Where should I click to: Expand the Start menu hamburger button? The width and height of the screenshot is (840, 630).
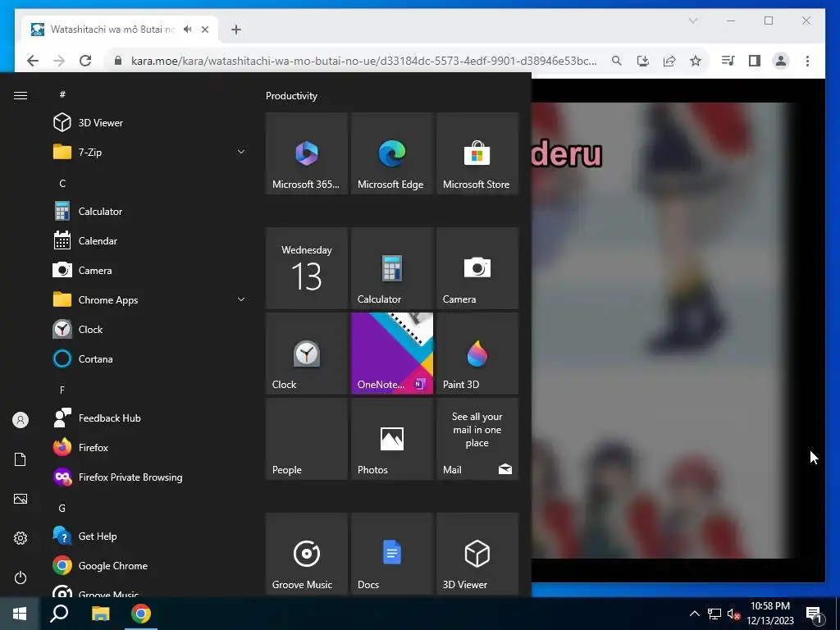pos(21,95)
